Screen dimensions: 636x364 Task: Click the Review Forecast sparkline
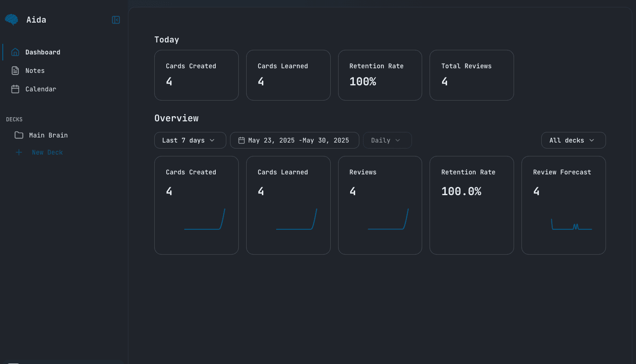(571, 225)
